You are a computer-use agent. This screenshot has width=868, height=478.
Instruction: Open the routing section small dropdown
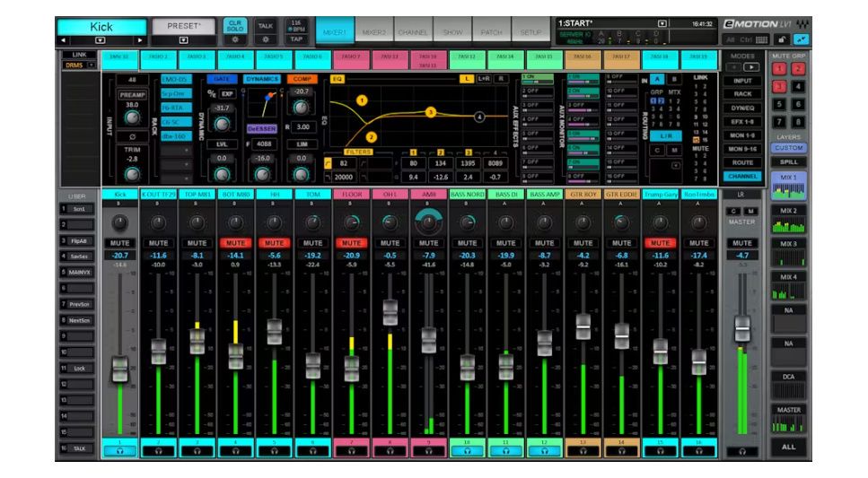[675, 165]
